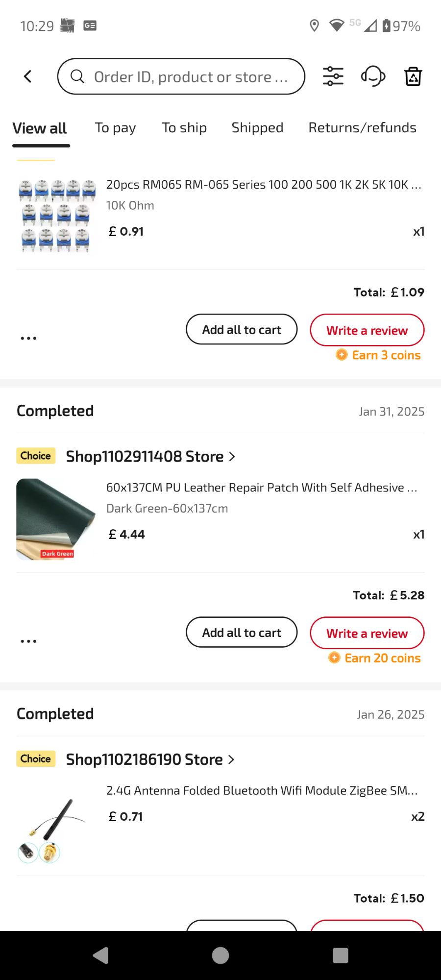Tap the search magnifier icon
The height and width of the screenshot is (980, 441).
(x=77, y=76)
